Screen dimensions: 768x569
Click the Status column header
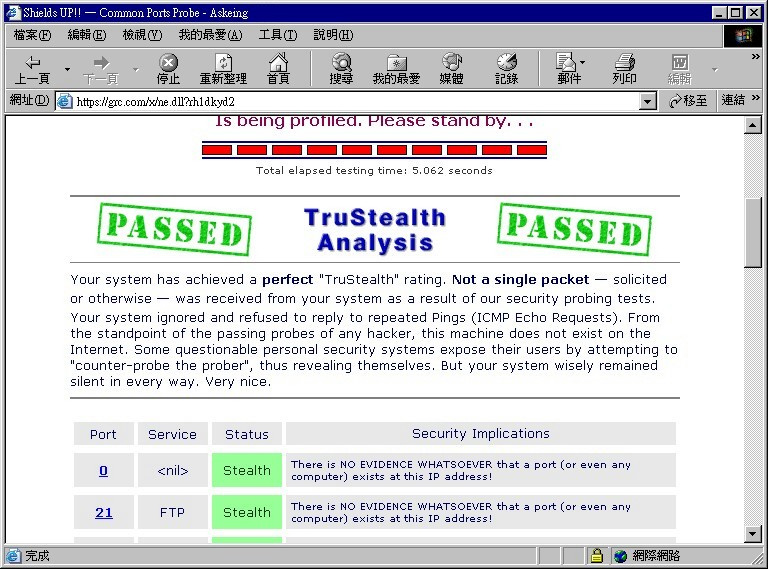tap(247, 433)
